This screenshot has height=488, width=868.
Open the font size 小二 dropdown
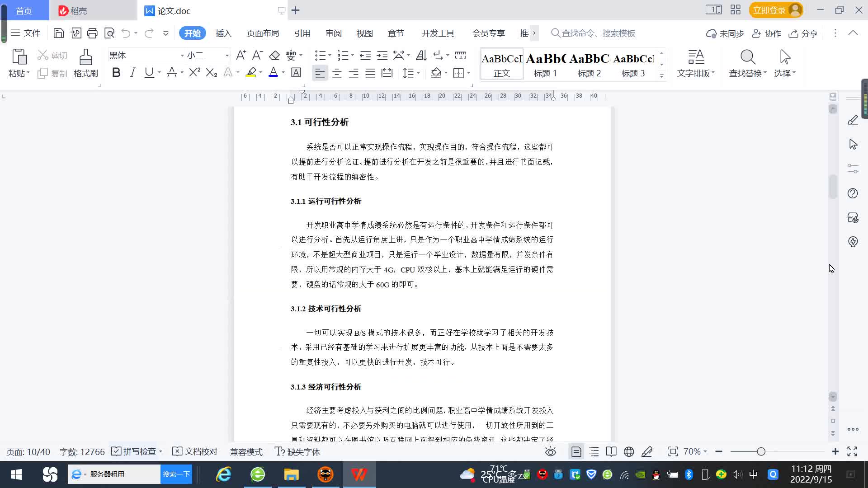coord(227,56)
